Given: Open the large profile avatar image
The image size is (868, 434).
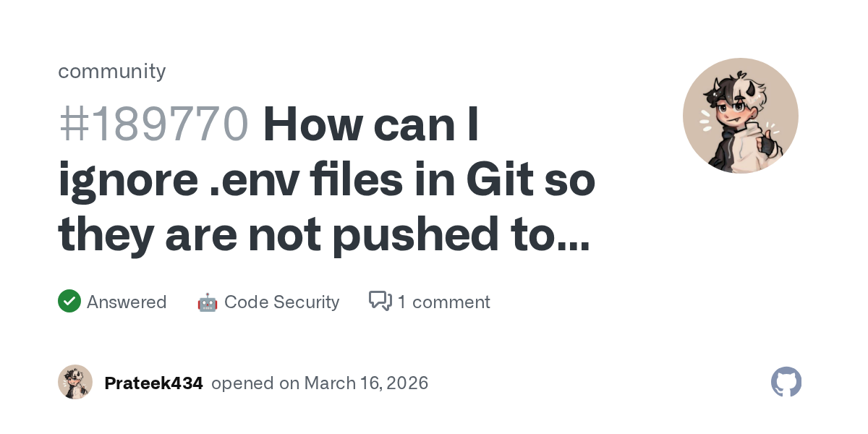Looking at the screenshot, I should point(740,116).
